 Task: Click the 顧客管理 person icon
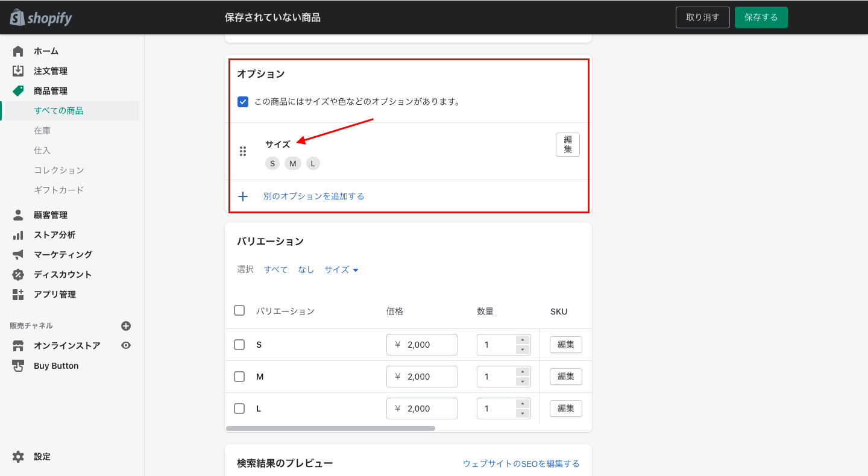pos(18,215)
